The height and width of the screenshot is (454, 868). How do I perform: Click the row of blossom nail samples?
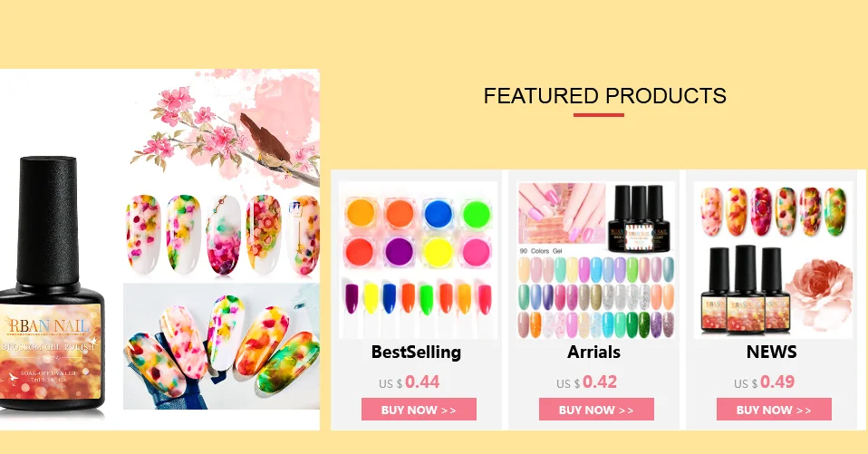coord(221,234)
